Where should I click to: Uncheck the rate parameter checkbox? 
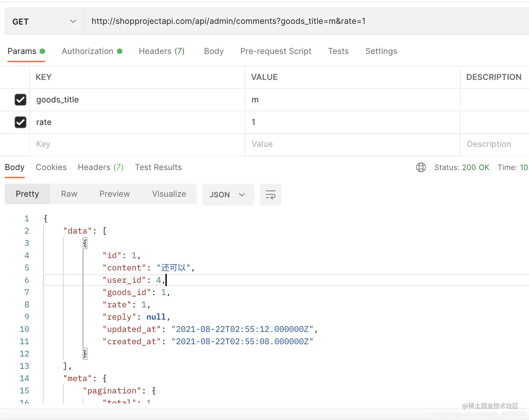(x=20, y=122)
